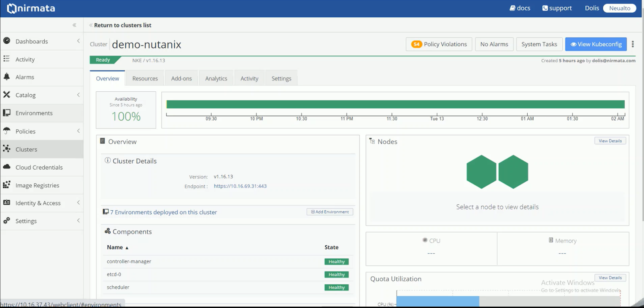Click the CPU chip icon

pyautogui.click(x=425, y=240)
